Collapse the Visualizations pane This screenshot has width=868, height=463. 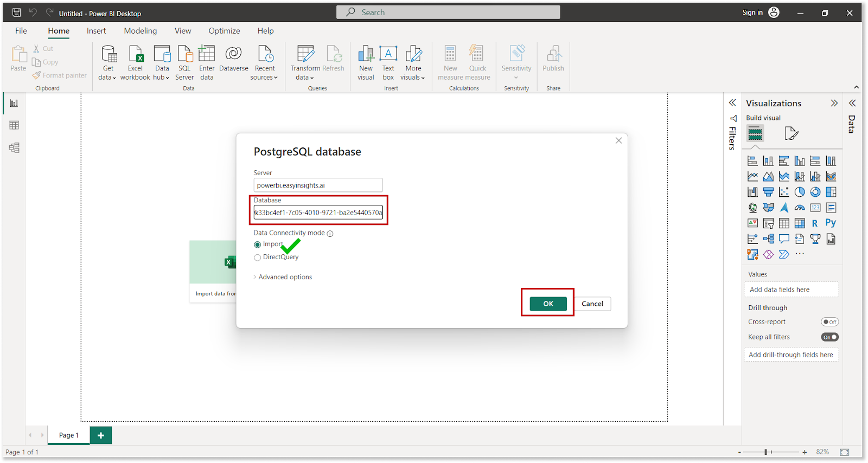click(834, 103)
